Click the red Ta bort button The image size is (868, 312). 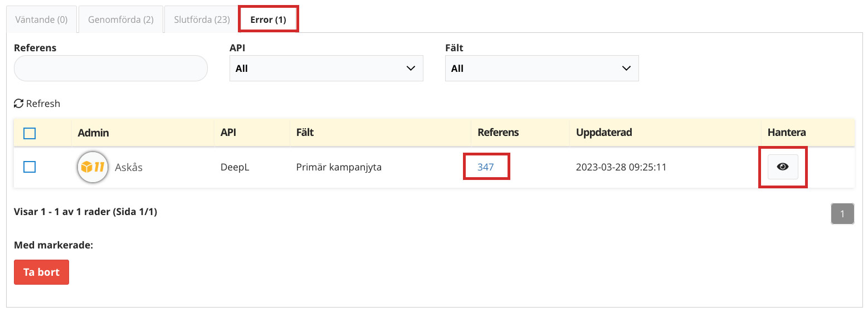[41, 272]
